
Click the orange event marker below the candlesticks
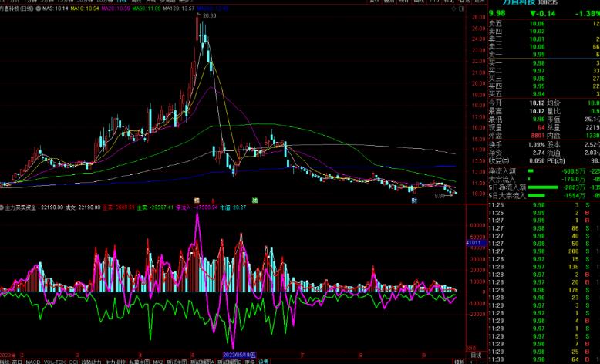coord(197,201)
